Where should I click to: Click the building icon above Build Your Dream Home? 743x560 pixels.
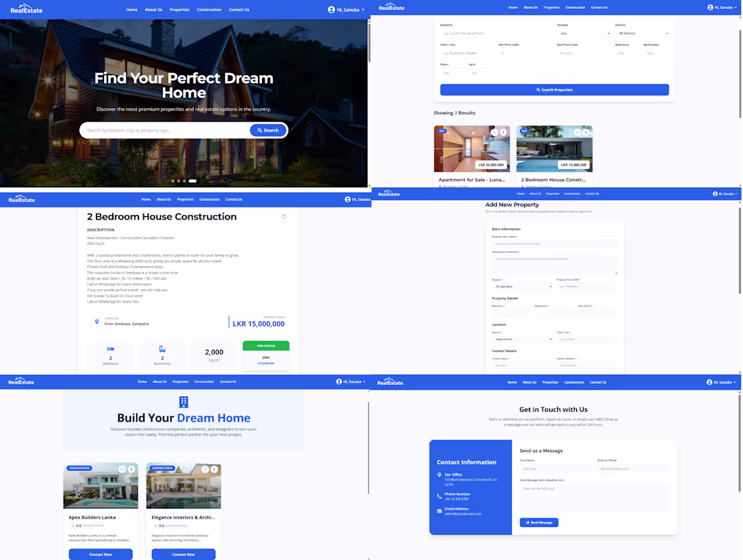(184, 402)
